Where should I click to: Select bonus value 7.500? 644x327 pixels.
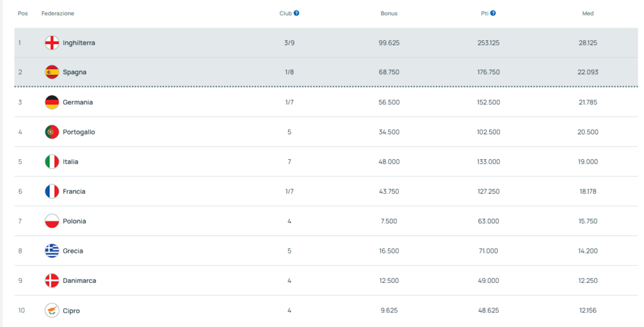pos(389,221)
